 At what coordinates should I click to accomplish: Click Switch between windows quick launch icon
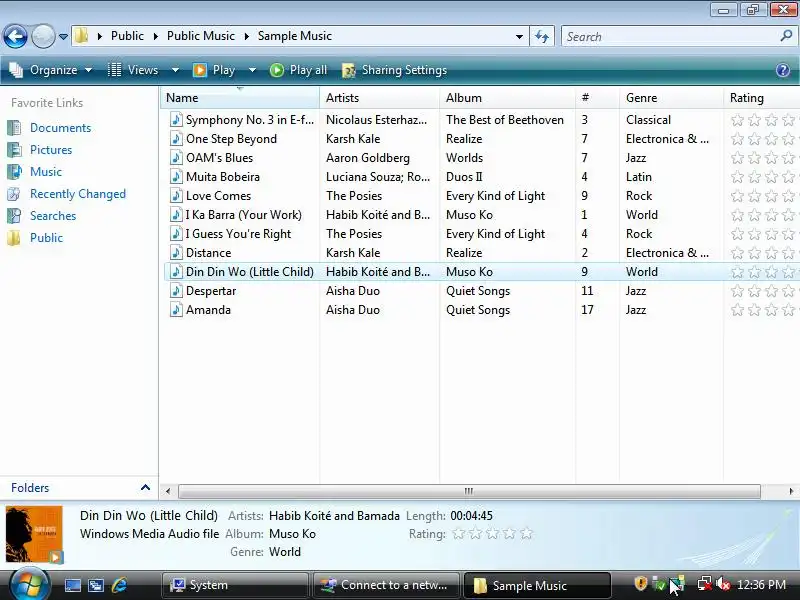pyautogui.click(x=95, y=585)
